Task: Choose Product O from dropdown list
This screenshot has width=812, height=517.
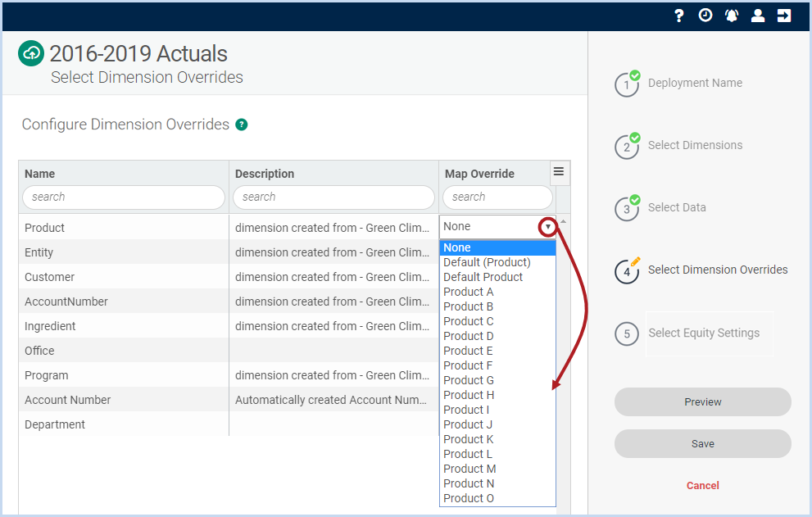Action: pos(497,498)
